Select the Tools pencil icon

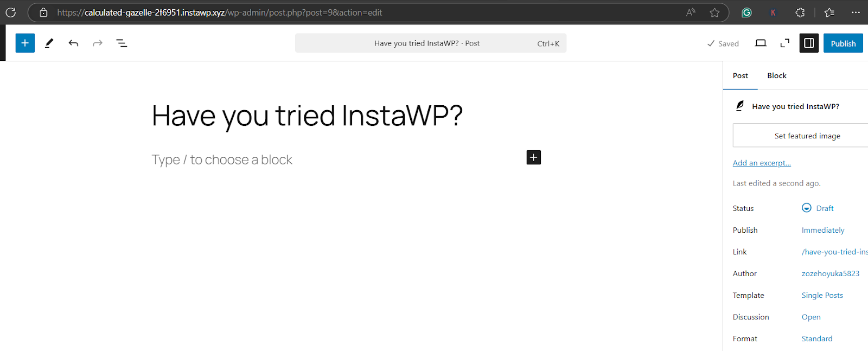pyautogui.click(x=49, y=43)
